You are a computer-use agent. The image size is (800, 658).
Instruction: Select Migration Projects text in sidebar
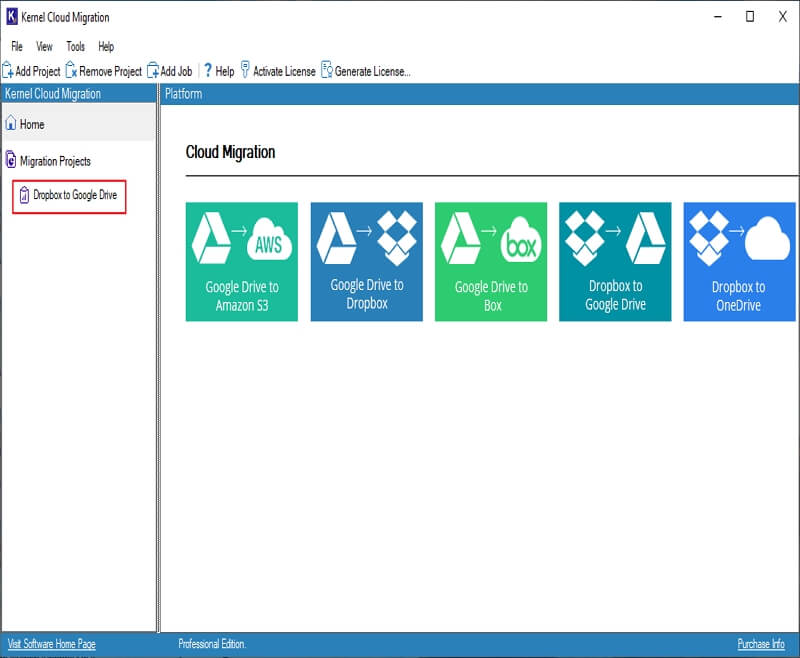(55, 161)
